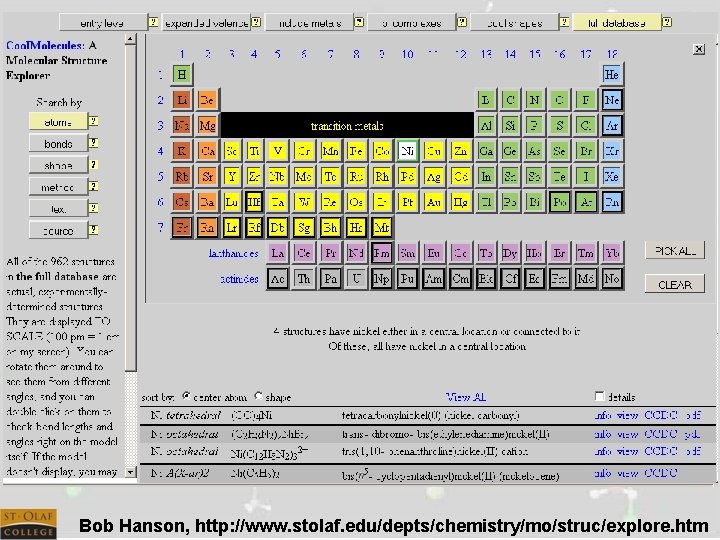720x540 pixels.
Task: Switch to the expanded valence tab
Action: click(206, 22)
